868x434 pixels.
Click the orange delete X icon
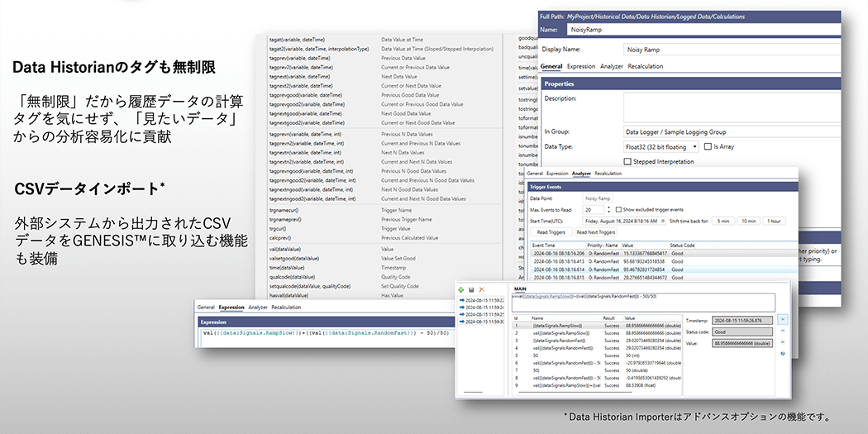click(481, 289)
